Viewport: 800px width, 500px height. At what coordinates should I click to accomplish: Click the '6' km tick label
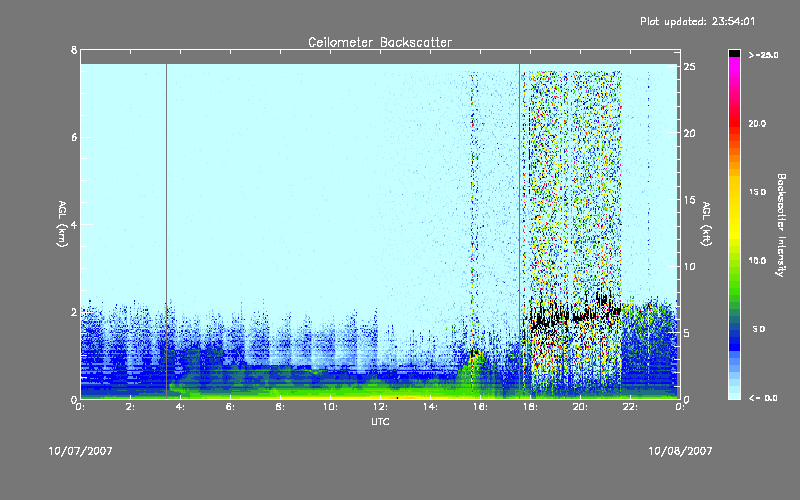coord(74,137)
